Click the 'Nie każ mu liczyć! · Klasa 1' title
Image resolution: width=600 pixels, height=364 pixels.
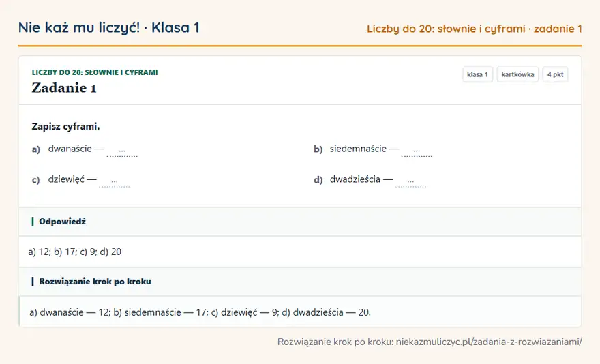[x=108, y=27]
